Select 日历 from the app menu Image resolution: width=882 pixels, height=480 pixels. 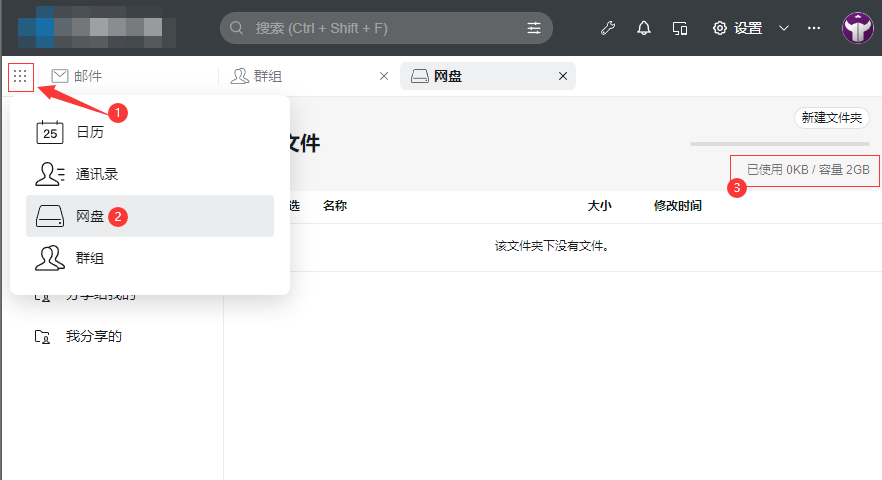pyautogui.click(x=89, y=132)
